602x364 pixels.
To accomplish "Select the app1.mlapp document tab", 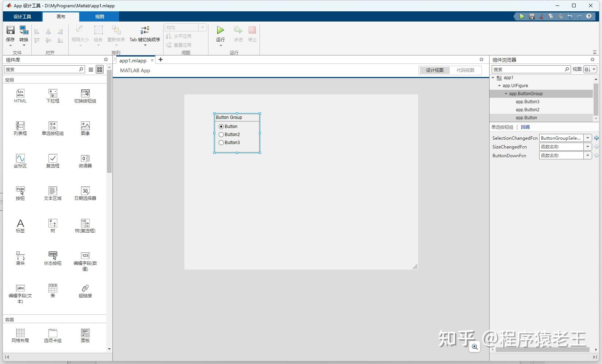I will pos(133,61).
